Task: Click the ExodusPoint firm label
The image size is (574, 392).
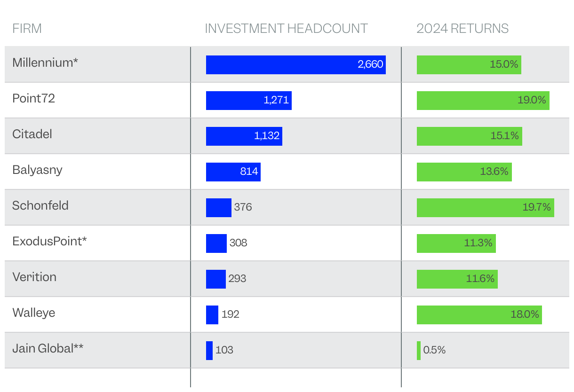Action: click(x=49, y=241)
